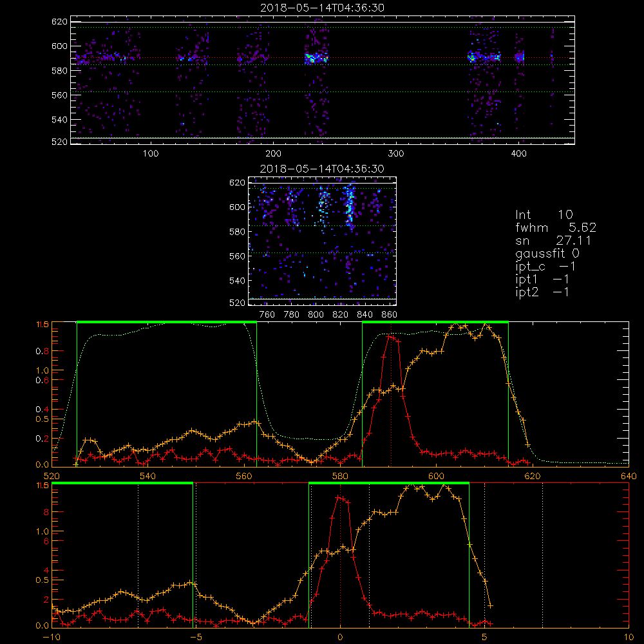Click x-axis label 640 on profile plot
644x644 pixels.
(629, 476)
